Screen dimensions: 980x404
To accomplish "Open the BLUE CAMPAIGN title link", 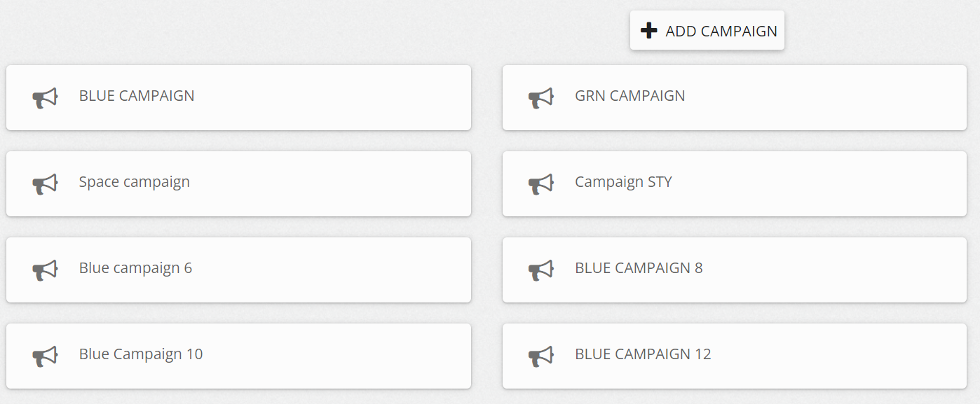I will (137, 96).
